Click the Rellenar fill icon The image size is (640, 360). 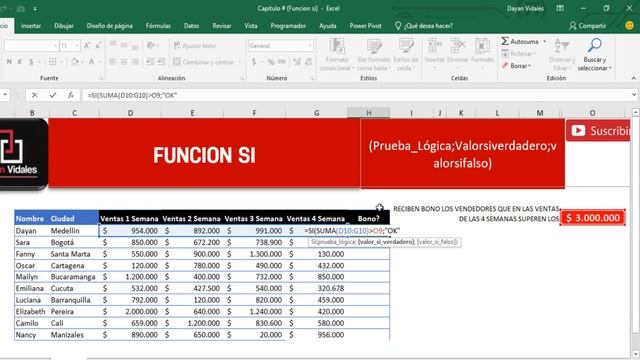tap(505, 53)
